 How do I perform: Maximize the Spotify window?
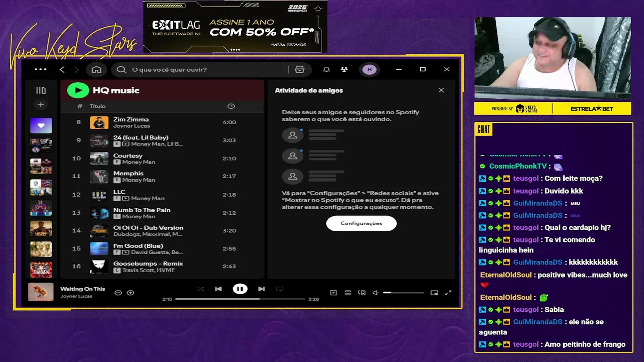click(x=423, y=69)
